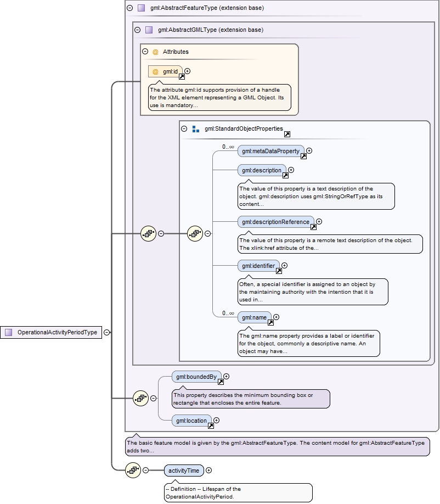
Task: Click the sequence compositor icon beside gml:boundedBy
Action: (x=140, y=398)
